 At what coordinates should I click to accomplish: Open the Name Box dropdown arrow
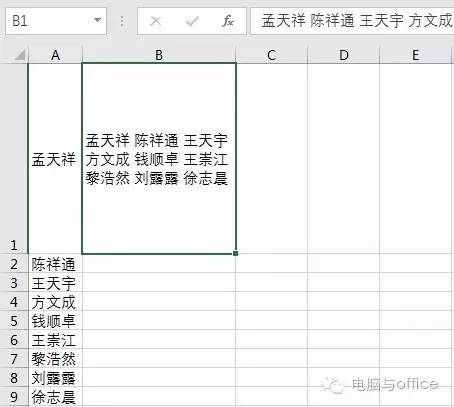(97, 21)
